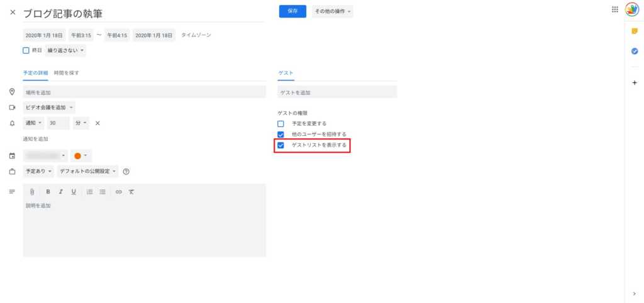Click the end time 午前4:15
The image size is (644, 303).
point(117,35)
